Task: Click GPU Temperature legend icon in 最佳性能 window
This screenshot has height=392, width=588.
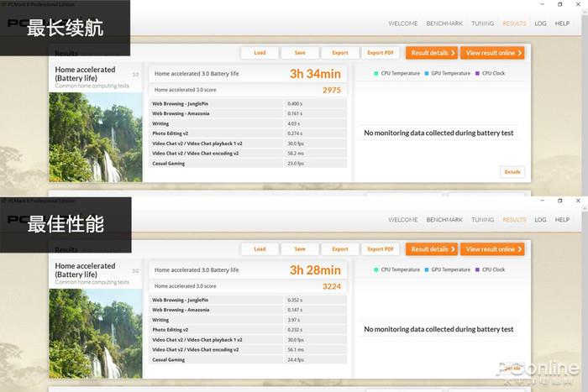Action: (427, 270)
